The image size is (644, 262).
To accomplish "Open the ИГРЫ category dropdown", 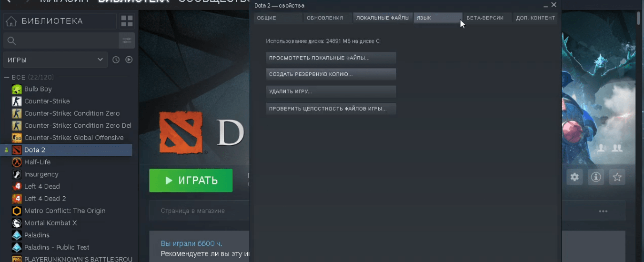I will click(55, 60).
